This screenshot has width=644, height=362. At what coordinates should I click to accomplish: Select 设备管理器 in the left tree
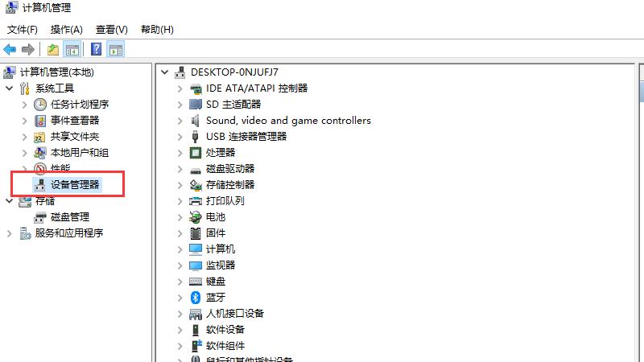pyautogui.click(x=75, y=184)
